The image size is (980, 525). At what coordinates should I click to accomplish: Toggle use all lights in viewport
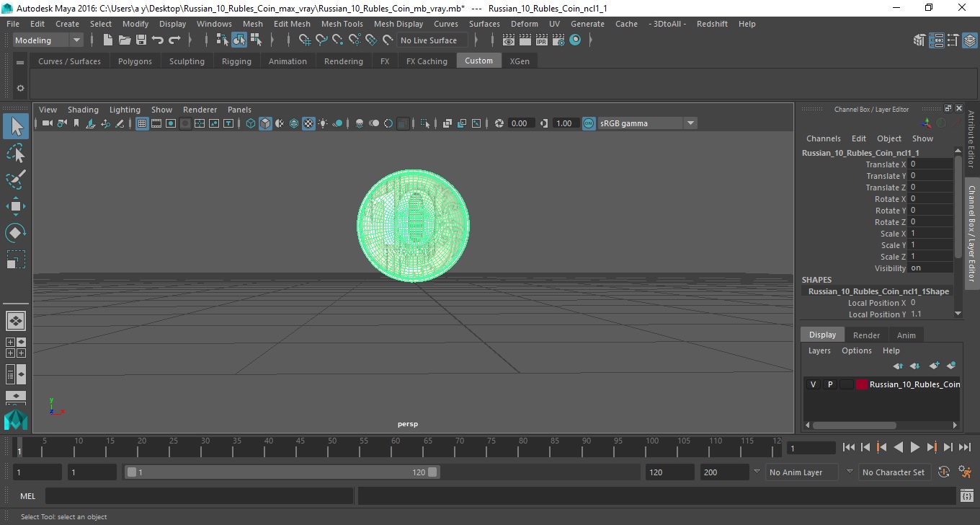coord(323,123)
